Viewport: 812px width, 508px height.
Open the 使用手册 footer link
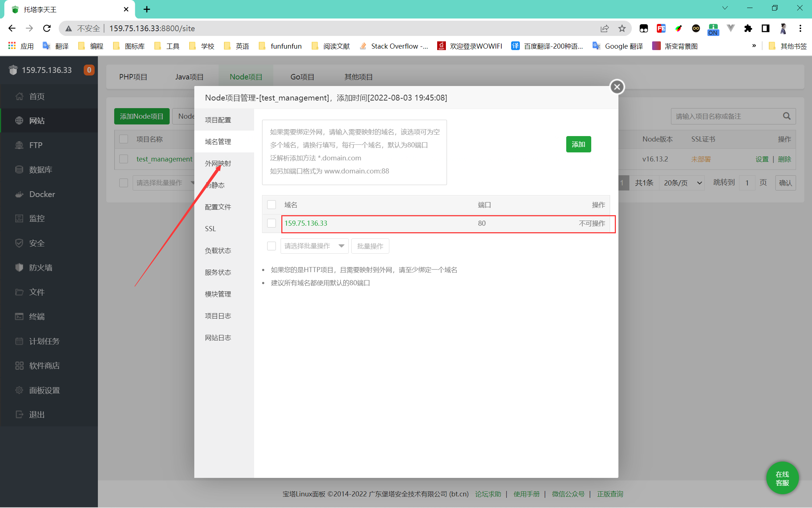click(x=526, y=494)
